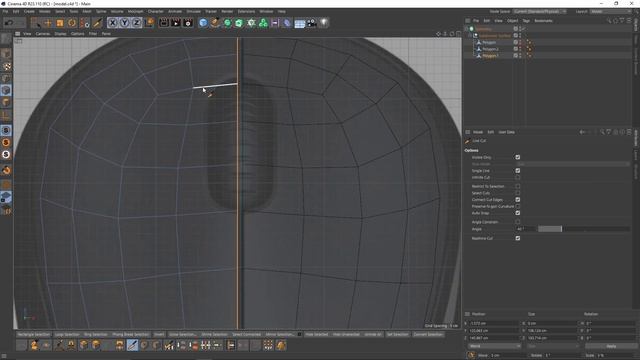Click the Undo arrow icon
Viewport: 640px width, 360px height.
(9, 23)
